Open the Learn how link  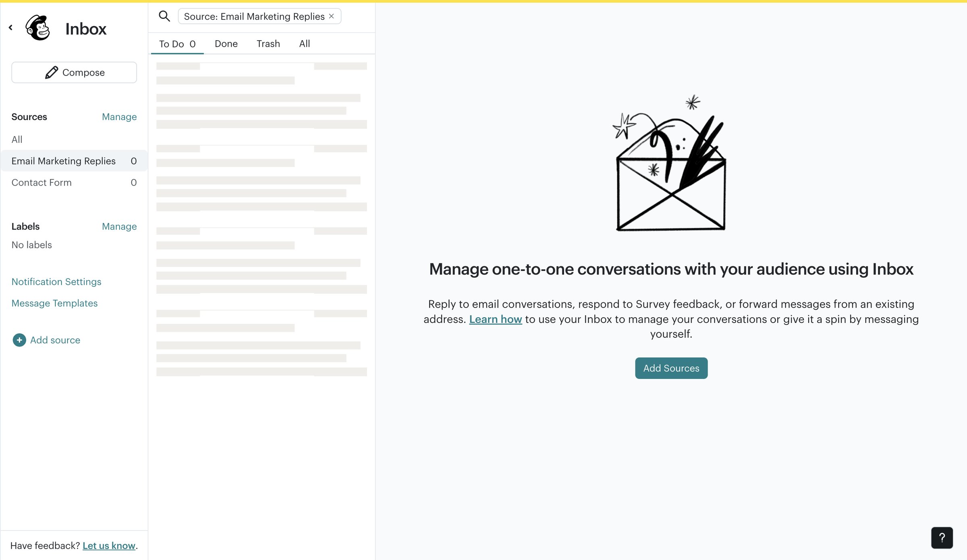(x=496, y=319)
